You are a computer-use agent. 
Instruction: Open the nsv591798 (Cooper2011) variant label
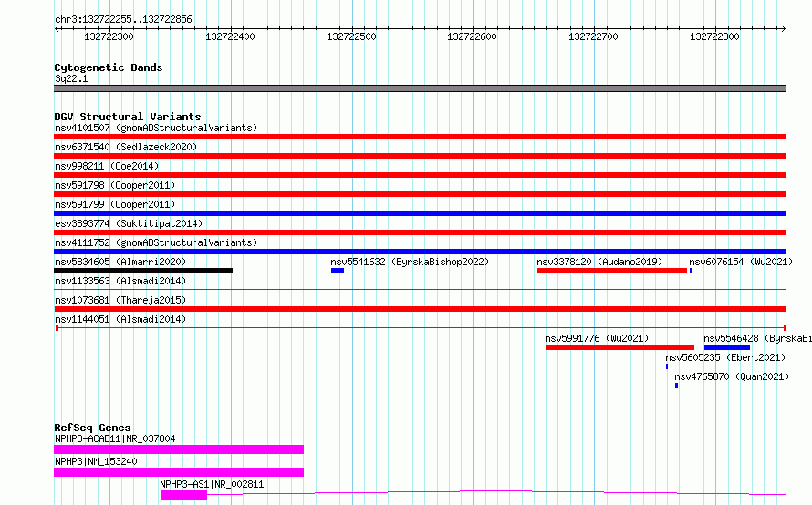[115, 185]
